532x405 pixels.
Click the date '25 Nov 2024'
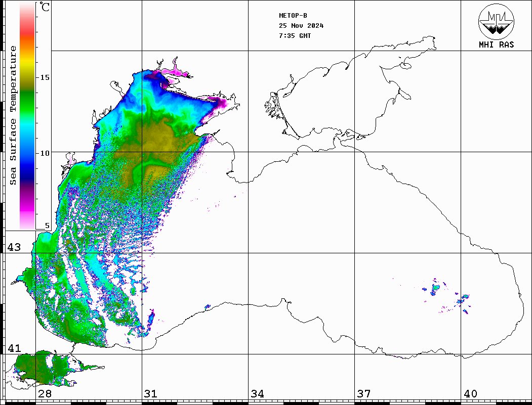point(301,26)
